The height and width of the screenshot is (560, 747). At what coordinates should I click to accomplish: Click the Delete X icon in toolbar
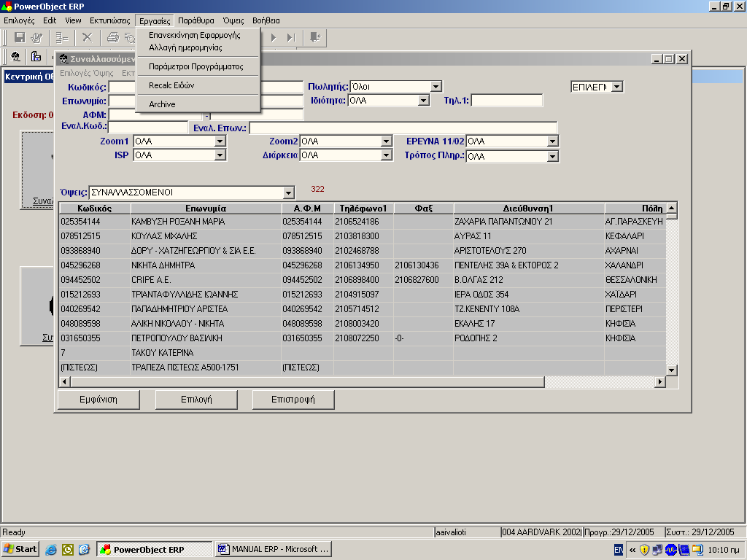(87, 37)
